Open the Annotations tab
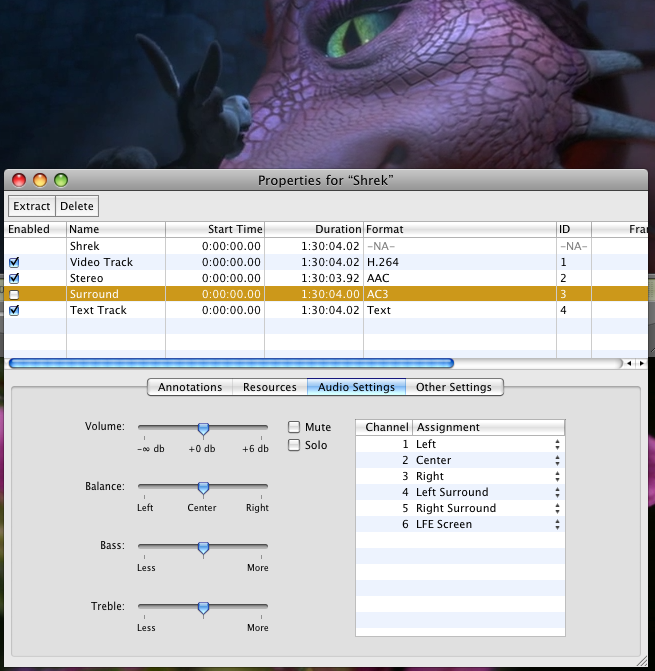The height and width of the screenshot is (671, 655). pos(190,387)
